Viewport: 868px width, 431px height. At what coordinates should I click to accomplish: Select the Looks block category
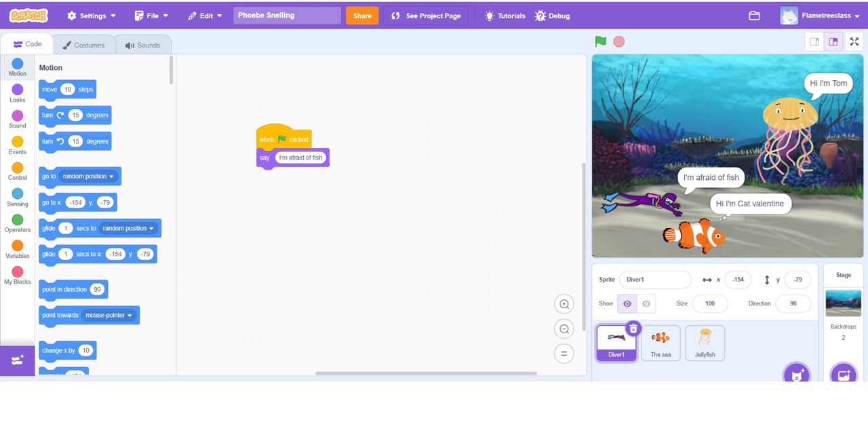18,94
